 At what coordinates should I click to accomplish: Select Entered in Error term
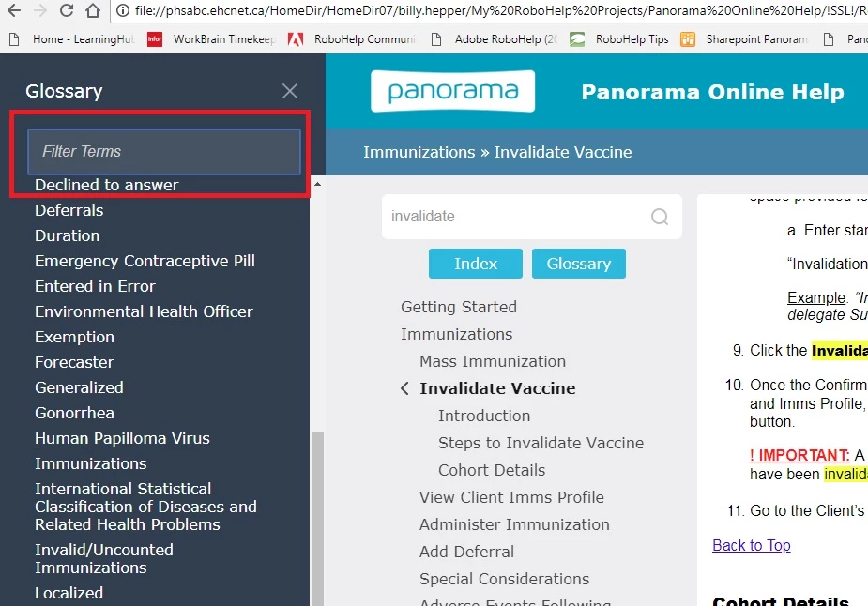coord(95,286)
